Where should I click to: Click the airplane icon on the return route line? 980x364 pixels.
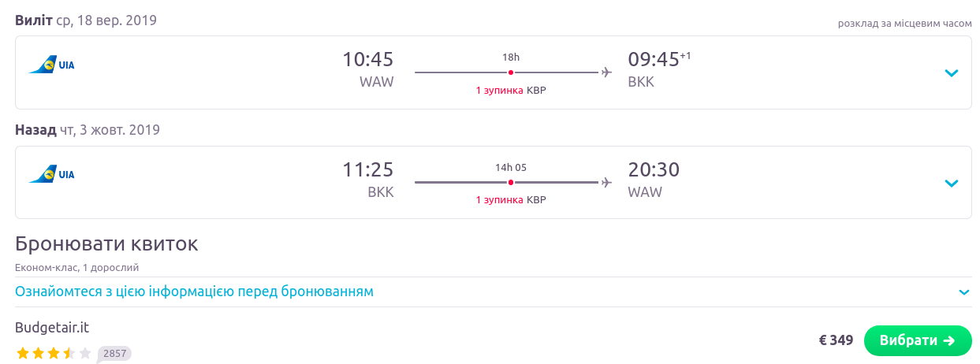606,182
